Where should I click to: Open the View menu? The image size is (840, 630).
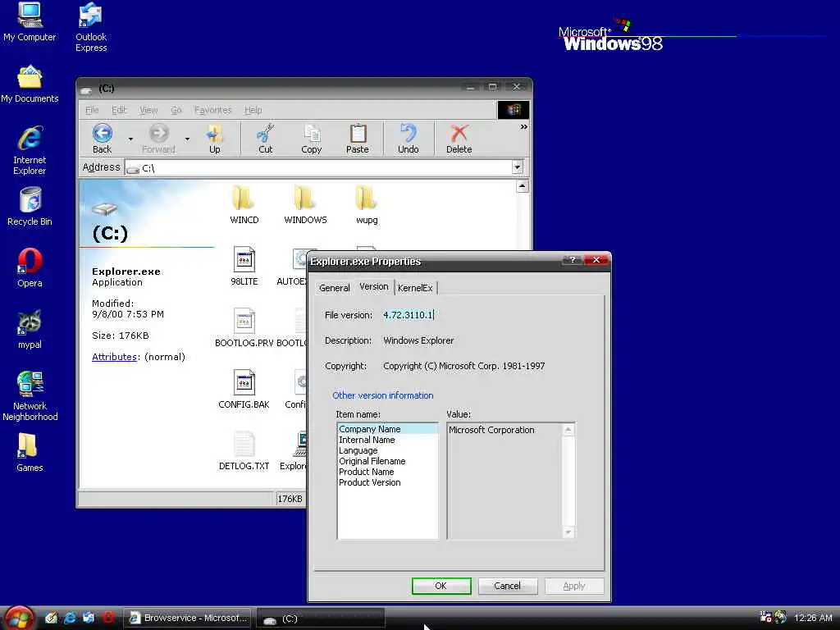point(148,110)
